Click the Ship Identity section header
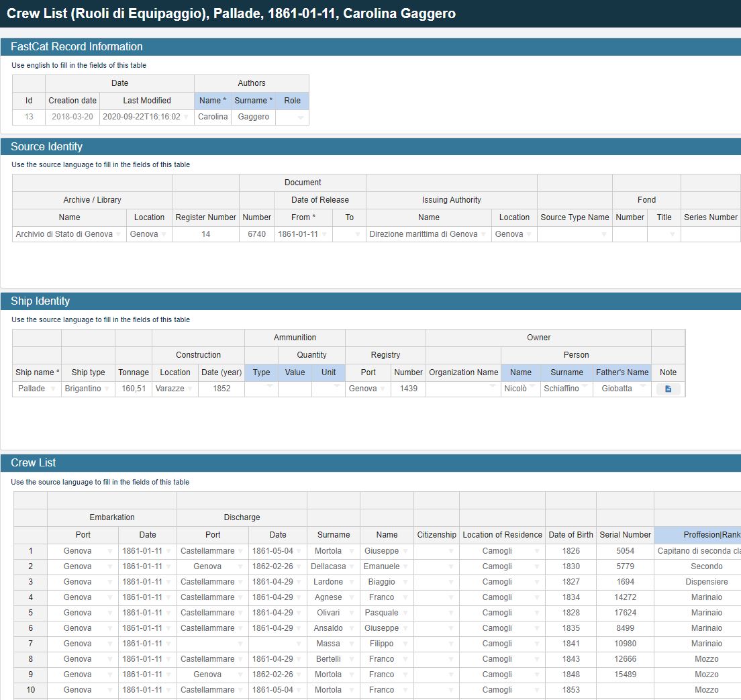The width and height of the screenshot is (741, 700). (370, 301)
